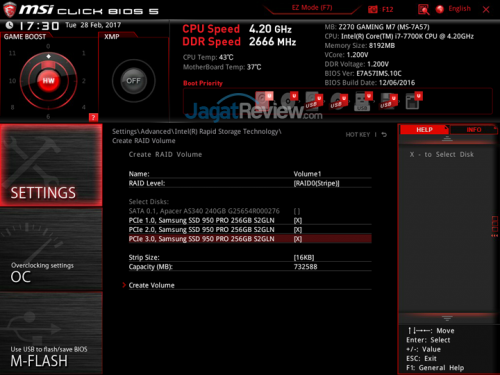Open the English language selector
Screen dimensions: 500x375
[460, 9]
